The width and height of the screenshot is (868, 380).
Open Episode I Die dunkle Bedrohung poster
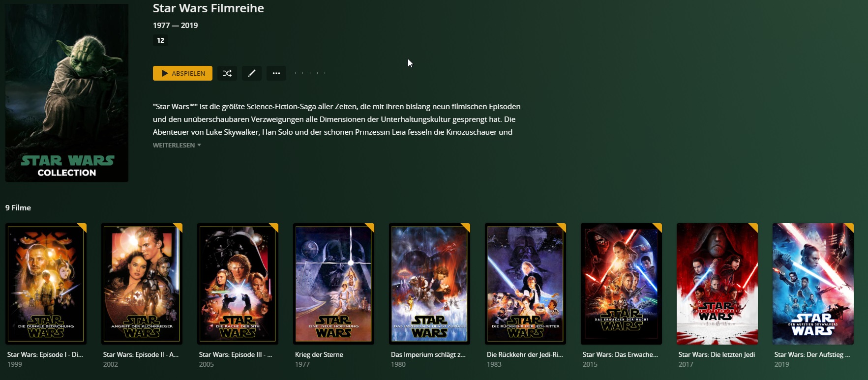(x=46, y=284)
